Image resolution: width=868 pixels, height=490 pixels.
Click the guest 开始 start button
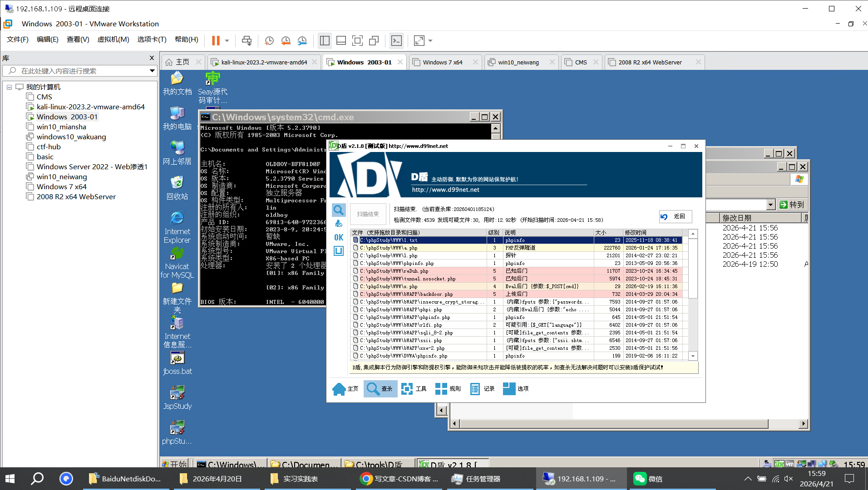point(174,464)
